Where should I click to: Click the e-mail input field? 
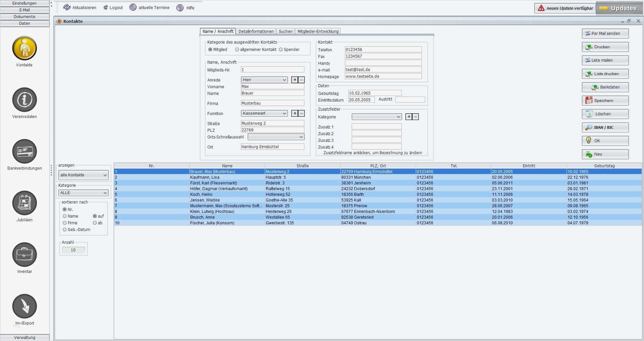coord(383,70)
